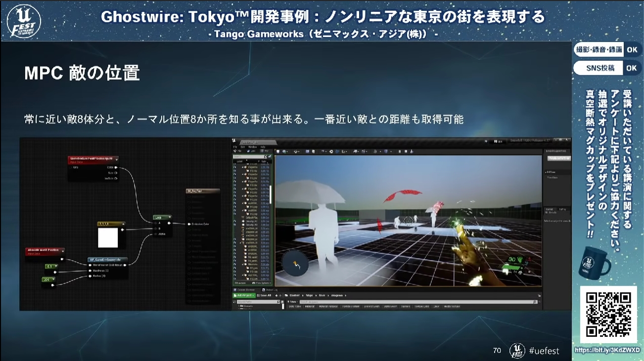Open the Add/Import dropdown button
The image size is (644, 361).
tap(244, 295)
